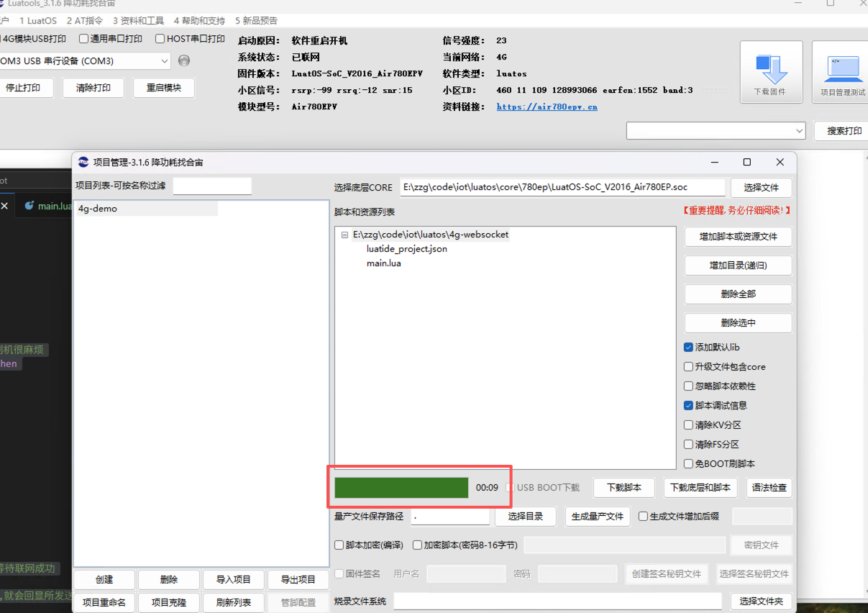Toggle the 通用串口打印 checkbox
Screen dimensions: 868x613
[84, 39]
